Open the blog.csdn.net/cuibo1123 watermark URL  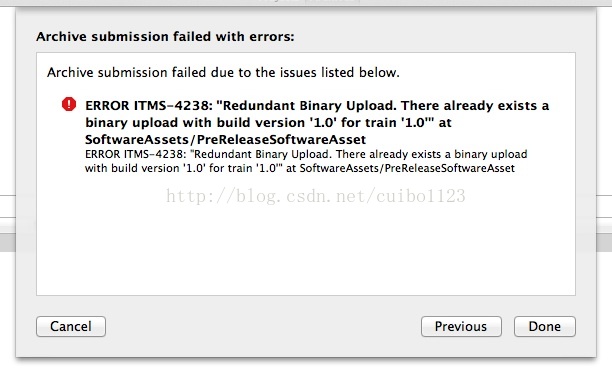316,196
